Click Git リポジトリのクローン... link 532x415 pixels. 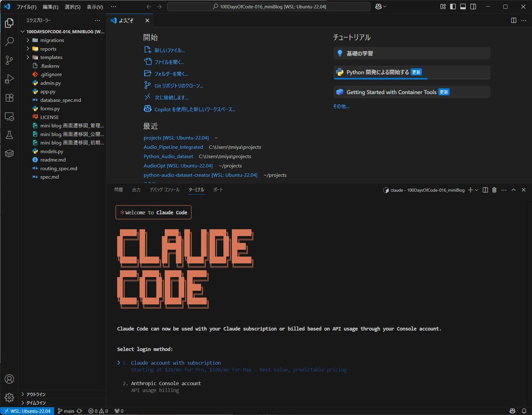pyautogui.click(x=178, y=86)
